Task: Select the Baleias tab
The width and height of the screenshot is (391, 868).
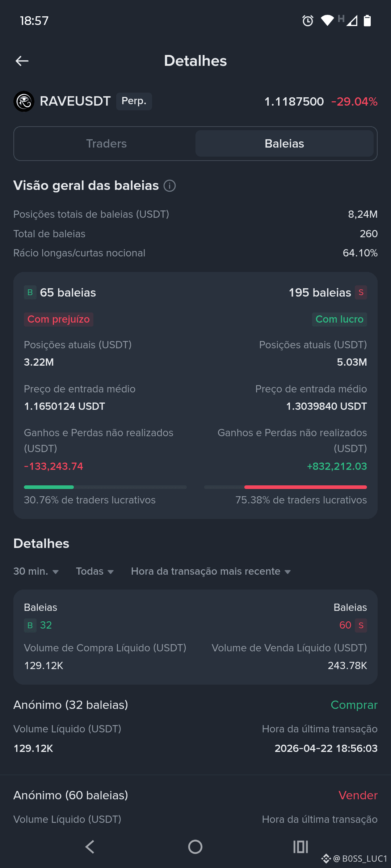Action: (285, 144)
